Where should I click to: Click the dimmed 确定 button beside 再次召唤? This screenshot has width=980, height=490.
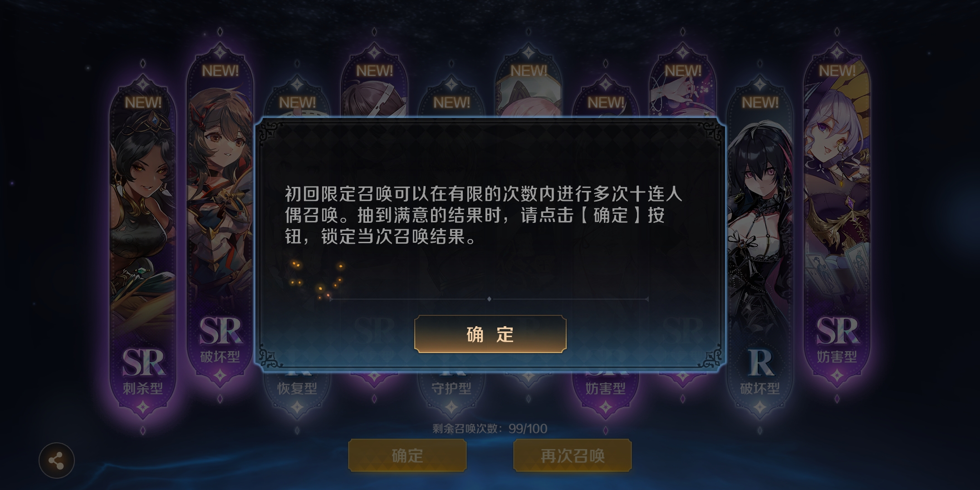407,455
